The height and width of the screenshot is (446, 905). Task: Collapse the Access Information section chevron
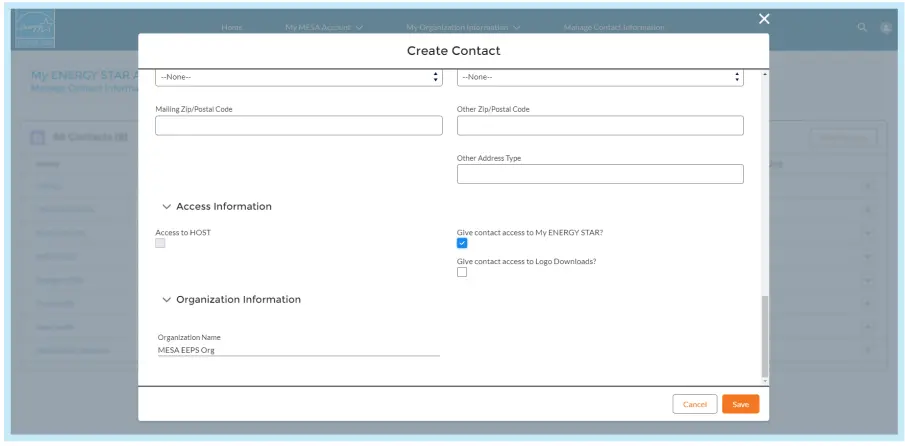[x=167, y=207]
